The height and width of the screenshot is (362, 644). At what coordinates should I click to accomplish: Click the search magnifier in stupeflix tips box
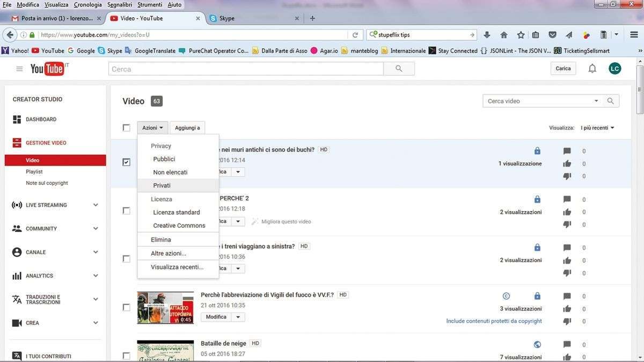[374, 35]
